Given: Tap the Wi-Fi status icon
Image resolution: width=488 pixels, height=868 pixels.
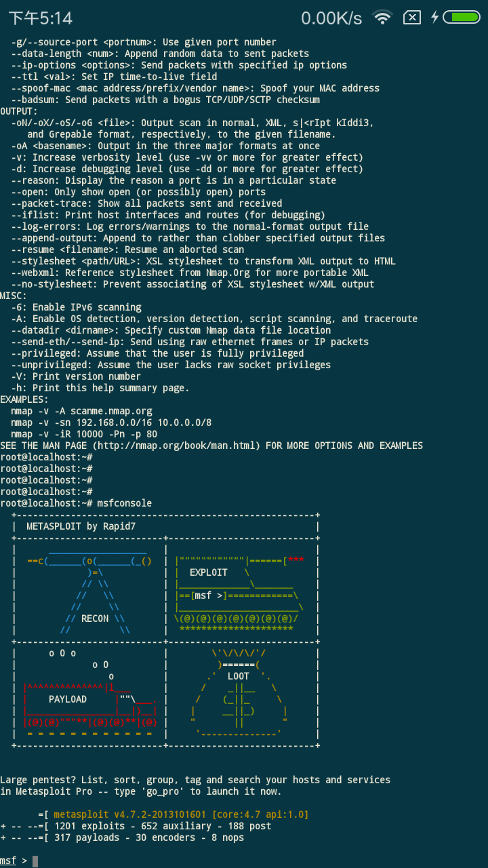Looking at the screenshot, I should click(x=383, y=18).
